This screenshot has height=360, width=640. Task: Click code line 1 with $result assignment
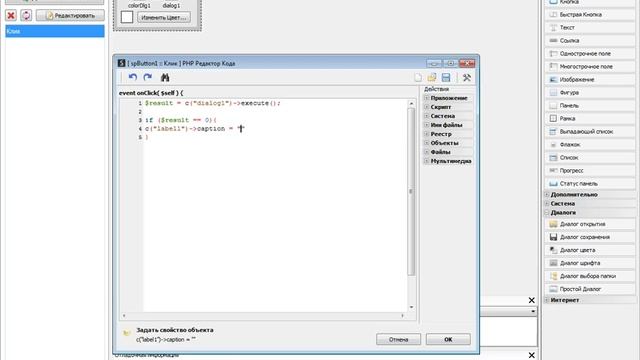tap(213, 103)
